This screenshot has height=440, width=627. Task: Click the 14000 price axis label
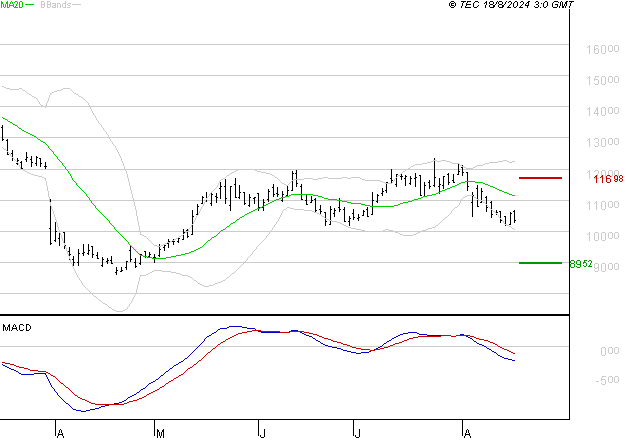coord(603,112)
